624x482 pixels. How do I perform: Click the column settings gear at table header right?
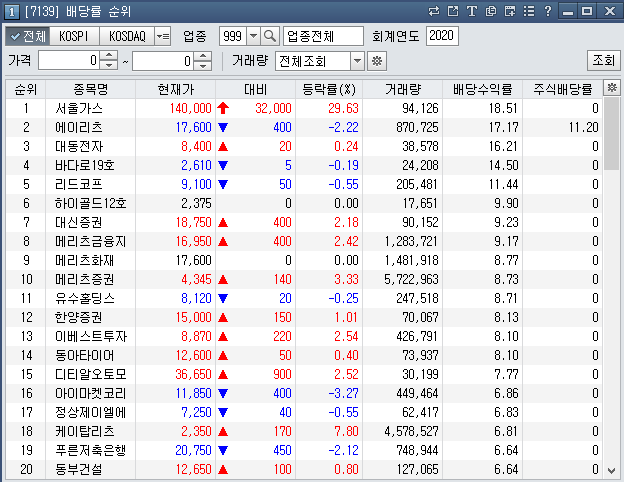coord(612,87)
